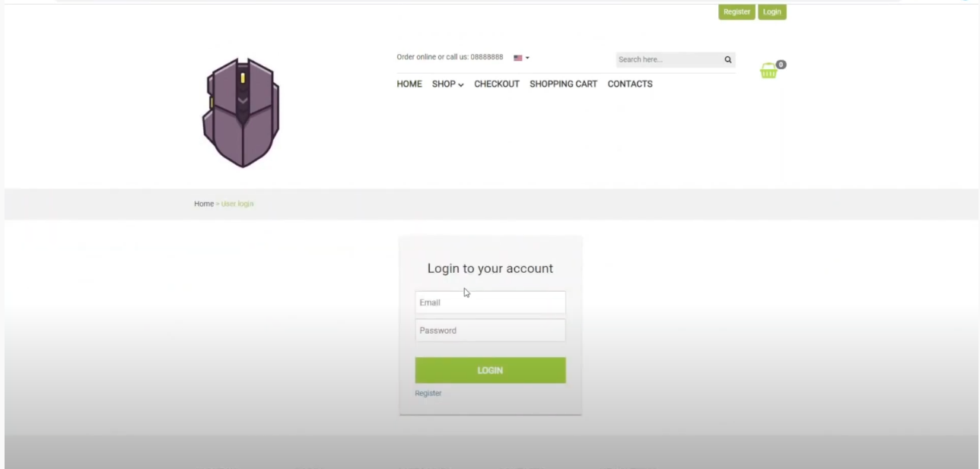Open the green shopping basket icon

click(768, 71)
